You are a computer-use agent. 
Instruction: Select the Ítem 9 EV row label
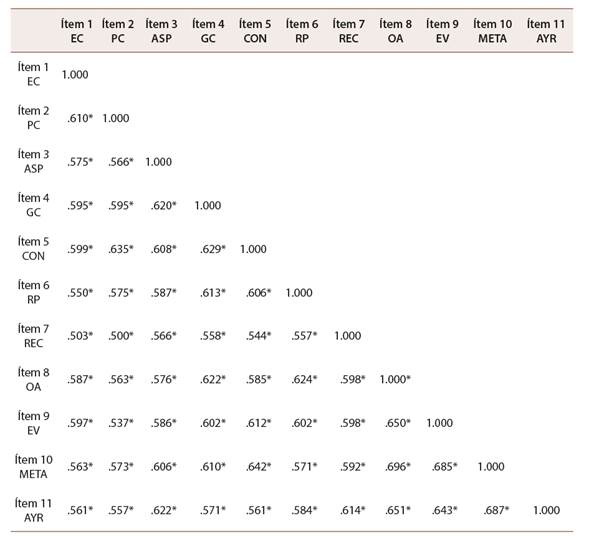coord(33,423)
